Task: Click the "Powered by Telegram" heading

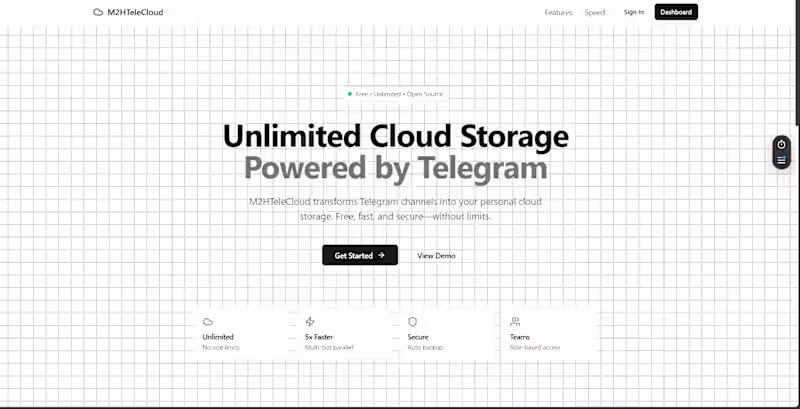Action: 396,167
